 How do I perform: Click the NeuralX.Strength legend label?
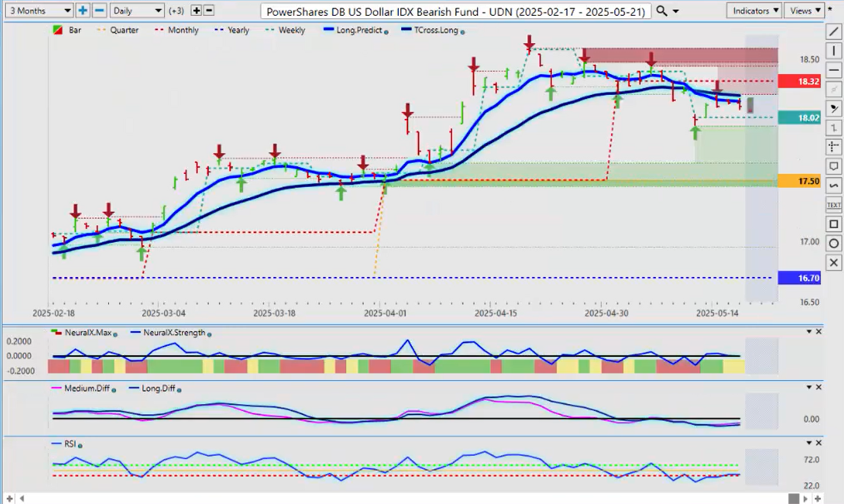click(x=174, y=333)
